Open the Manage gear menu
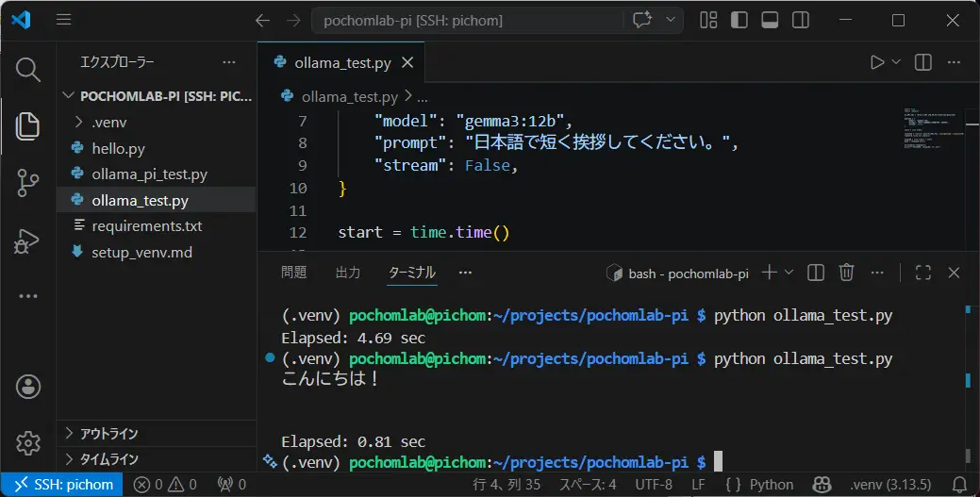Image resolution: width=980 pixels, height=497 pixels. (x=28, y=442)
